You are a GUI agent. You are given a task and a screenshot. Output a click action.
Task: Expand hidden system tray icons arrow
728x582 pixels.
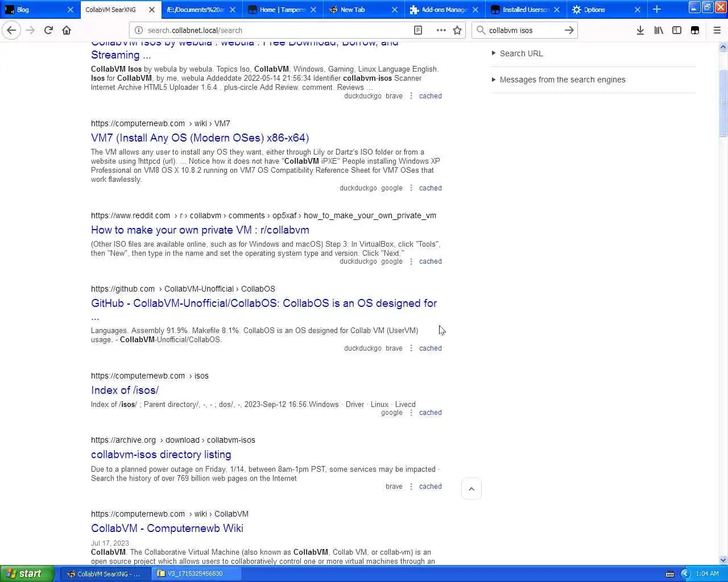coord(685,573)
